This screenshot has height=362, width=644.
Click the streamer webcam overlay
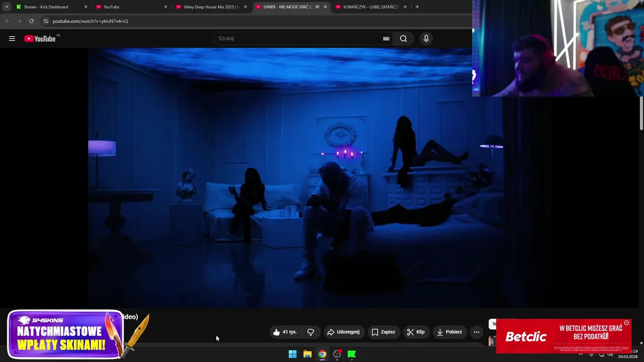pos(558,48)
